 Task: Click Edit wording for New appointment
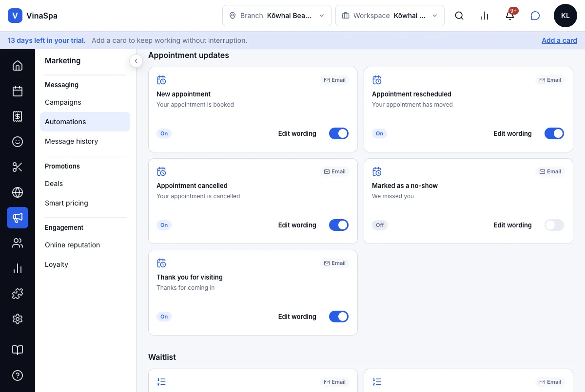click(x=297, y=133)
